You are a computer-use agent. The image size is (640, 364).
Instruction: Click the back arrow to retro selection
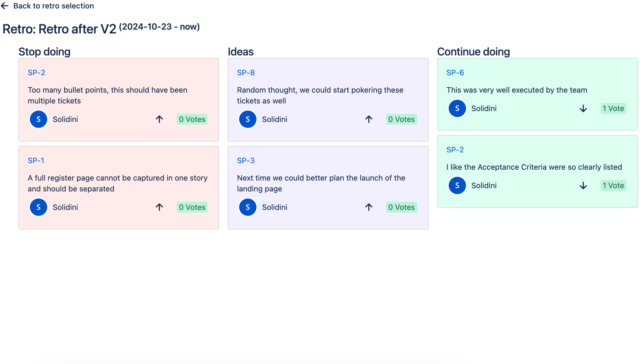point(5,6)
